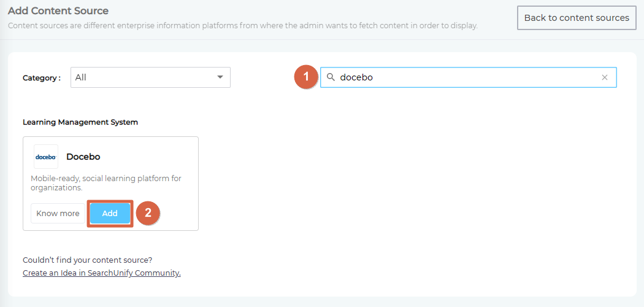Screen dimensions: 644x307
Task: Click the content sources subtitle description
Action: (242, 26)
